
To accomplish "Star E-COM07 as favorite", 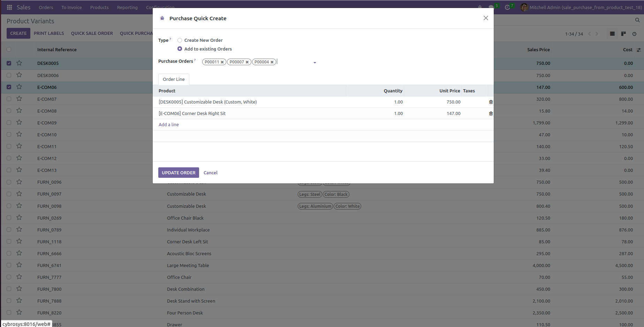I will tap(19, 99).
